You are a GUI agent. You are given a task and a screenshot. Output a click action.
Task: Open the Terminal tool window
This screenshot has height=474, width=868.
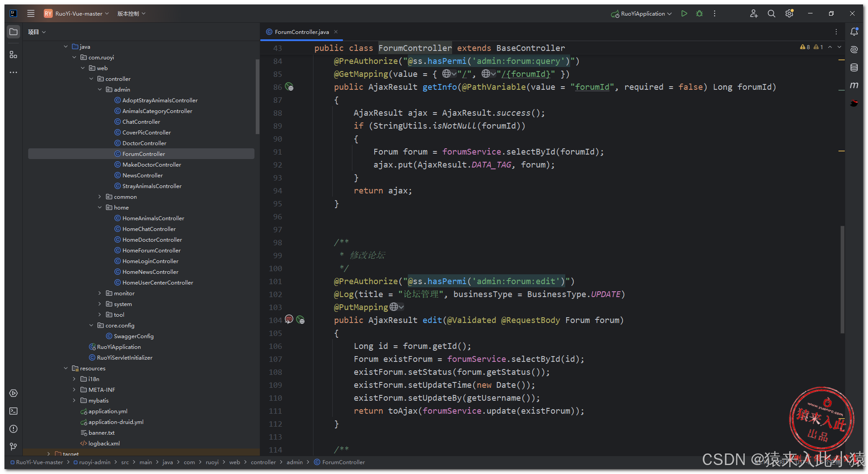pos(13,411)
